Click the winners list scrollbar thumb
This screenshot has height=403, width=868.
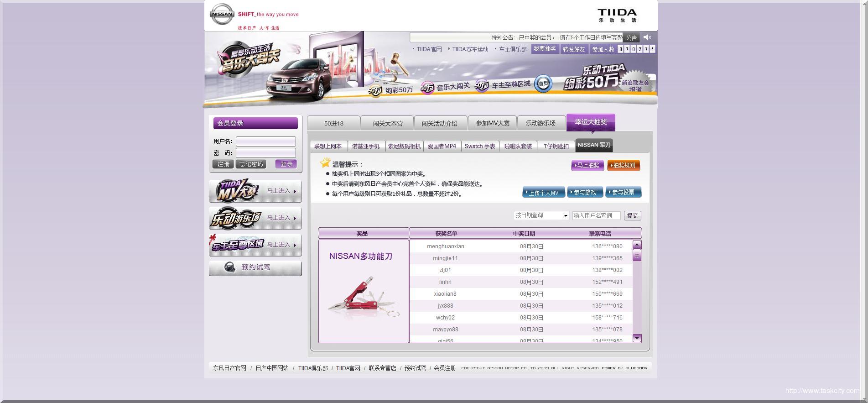click(x=637, y=255)
